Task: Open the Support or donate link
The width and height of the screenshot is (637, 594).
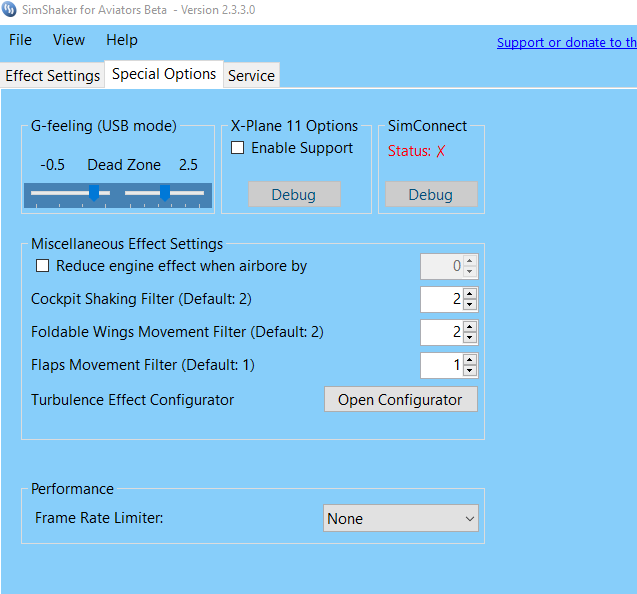Action: [567, 42]
